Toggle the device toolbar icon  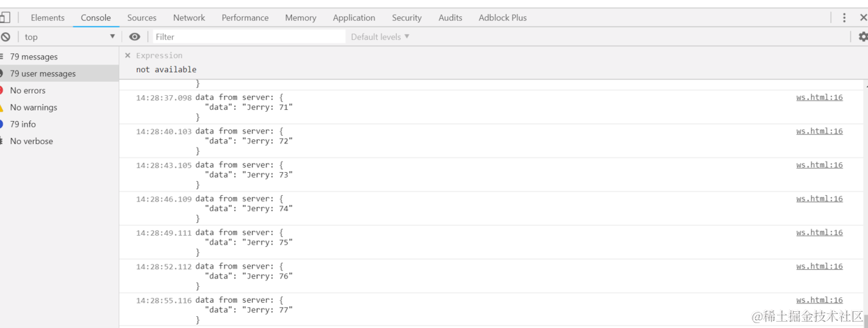(x=5, y=17)
